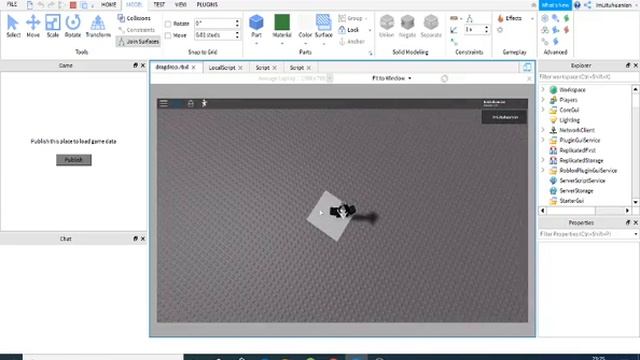The image size is (640, 360).
Task: Click the Rotate snap degrees field
Action: [214, 24]
